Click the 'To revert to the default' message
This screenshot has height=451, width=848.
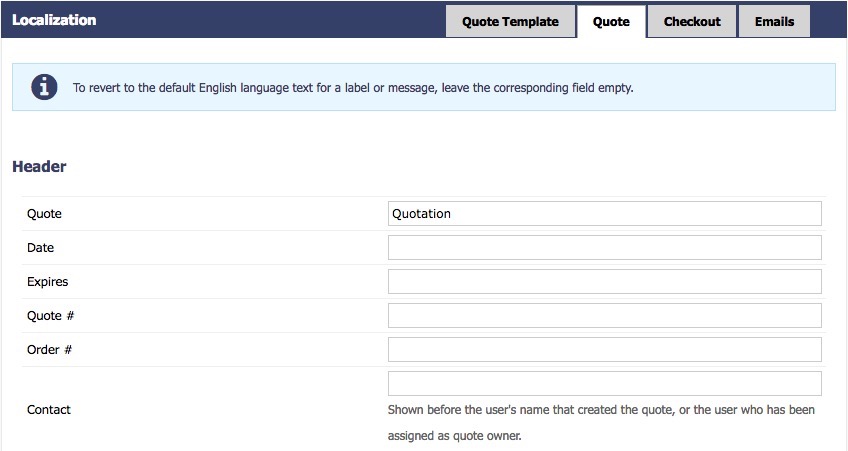353,88
